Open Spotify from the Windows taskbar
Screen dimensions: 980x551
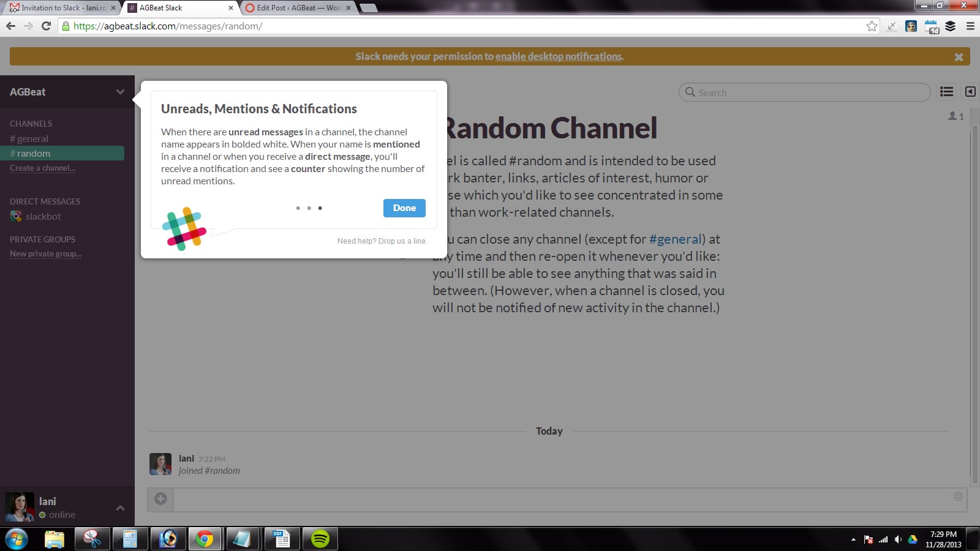[x=320, y=539]
